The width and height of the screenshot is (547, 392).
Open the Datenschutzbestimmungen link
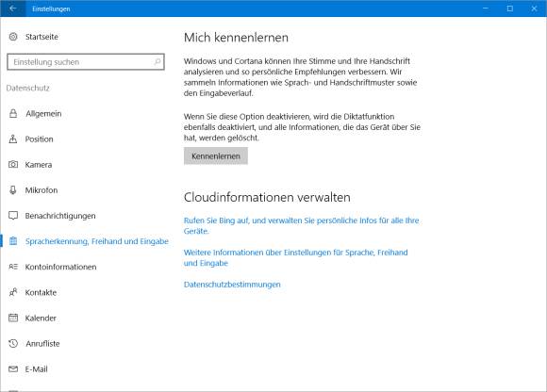pyautogui.click(x=232, y=285)
